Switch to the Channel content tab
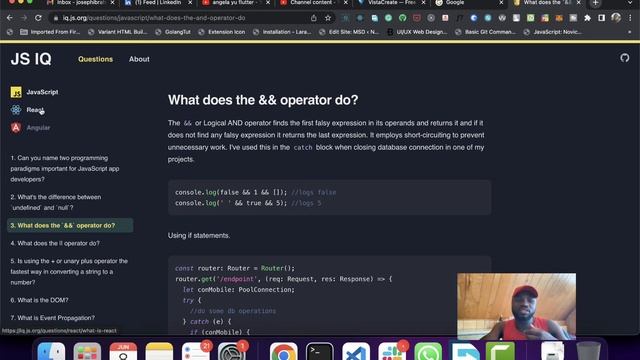 [313, 3]
